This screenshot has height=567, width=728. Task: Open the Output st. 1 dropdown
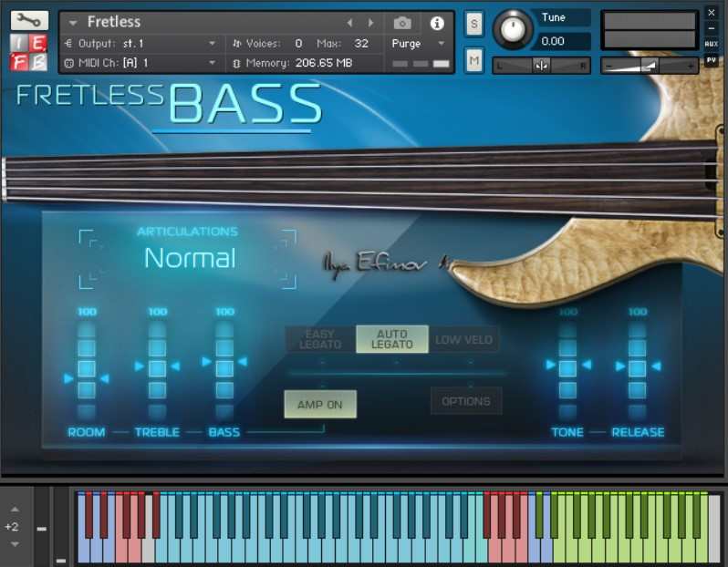[140, 44]
